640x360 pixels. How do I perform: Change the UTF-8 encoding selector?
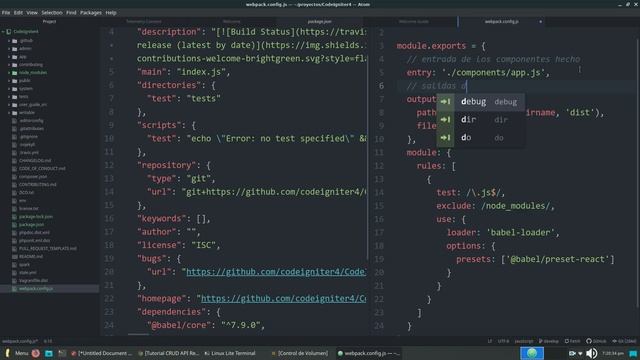(503, 341)
